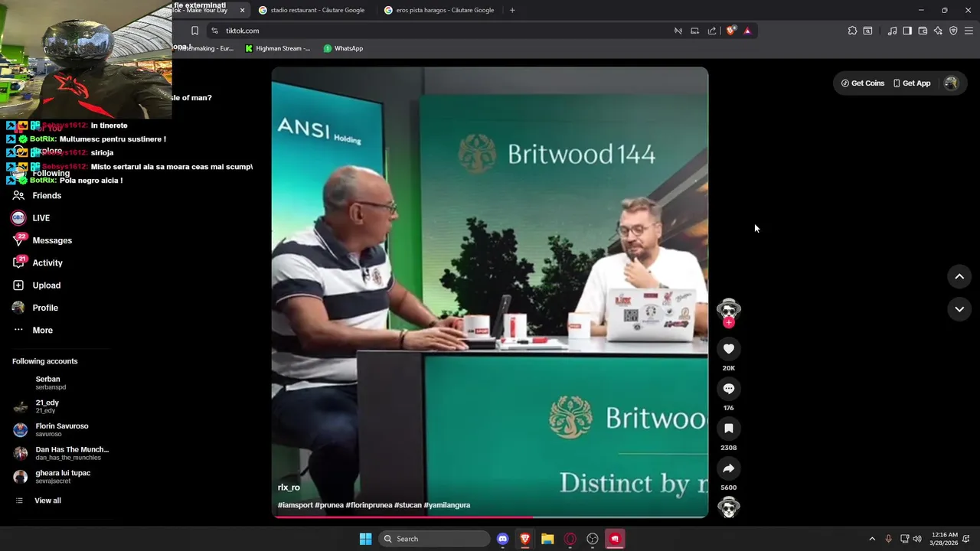The image size is (980, 551).
Task: Open the volume speaker tray icon
Action: pyautogui.click(x=917, y=539)
